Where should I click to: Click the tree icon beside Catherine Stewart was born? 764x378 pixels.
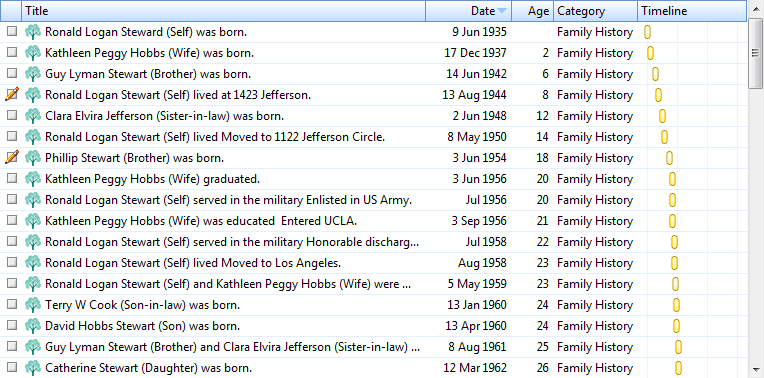33,367
